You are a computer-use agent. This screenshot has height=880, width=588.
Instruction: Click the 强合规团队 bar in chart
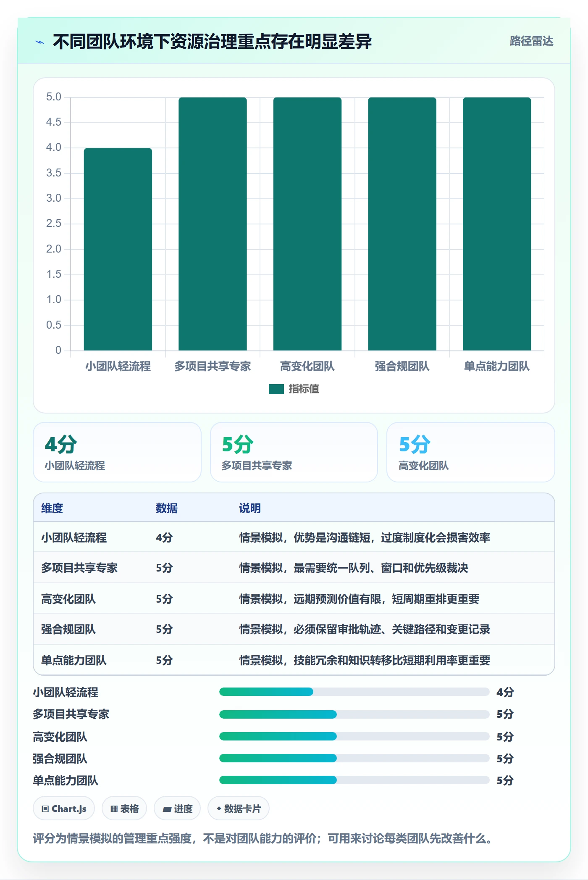[402, 224]
